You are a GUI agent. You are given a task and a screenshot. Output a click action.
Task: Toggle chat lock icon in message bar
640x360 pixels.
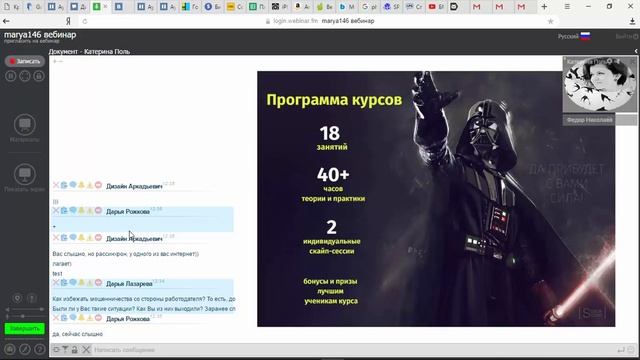75,350
